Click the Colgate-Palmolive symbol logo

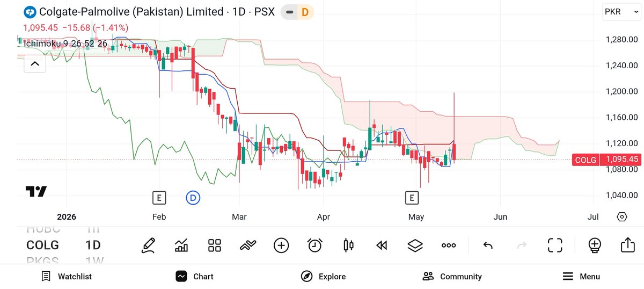click(x=30, y=12)
